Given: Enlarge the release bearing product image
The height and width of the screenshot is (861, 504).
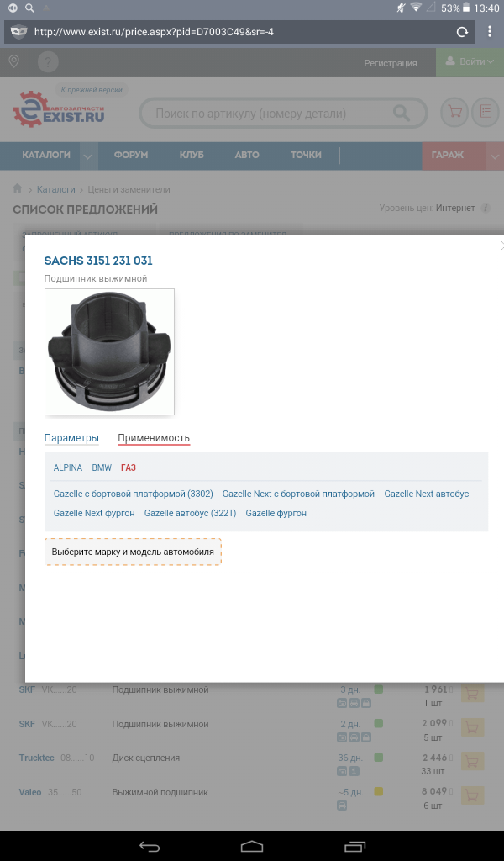Looking at the screenshot, I should tap(109, 352).
